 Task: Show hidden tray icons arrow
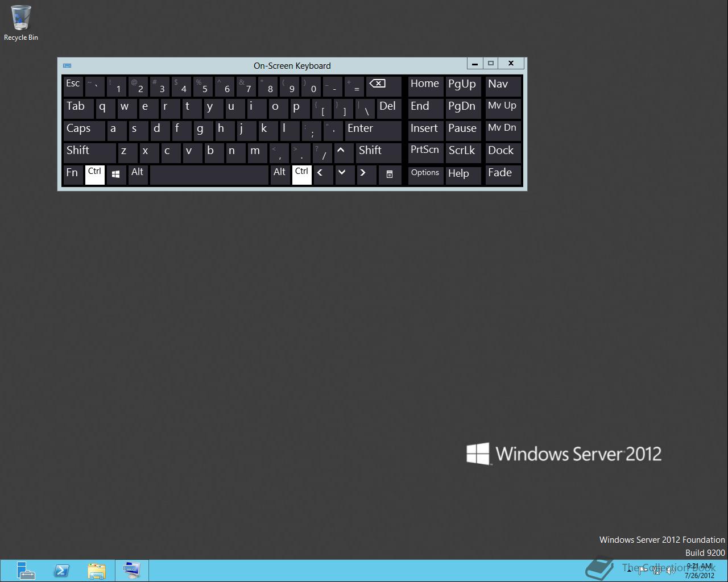click(629, 571)
